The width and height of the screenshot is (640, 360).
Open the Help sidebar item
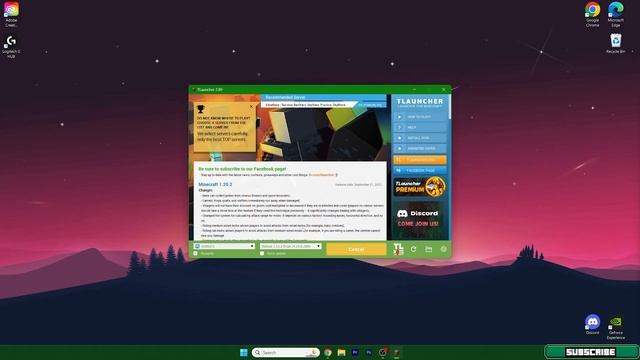click(x=420, y=127)
